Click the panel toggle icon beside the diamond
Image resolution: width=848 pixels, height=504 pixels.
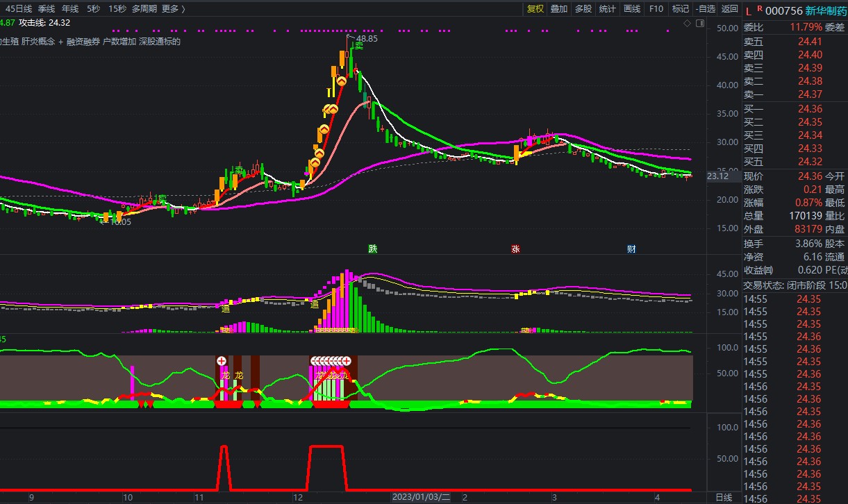point(699,24)
